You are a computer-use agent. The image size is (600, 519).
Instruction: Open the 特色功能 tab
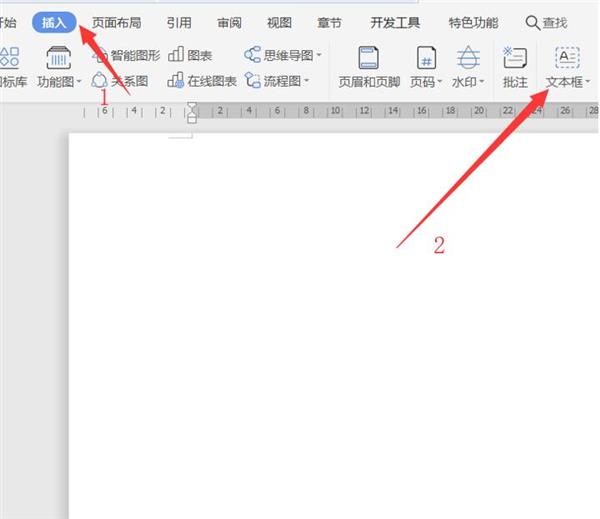point(473,23)
